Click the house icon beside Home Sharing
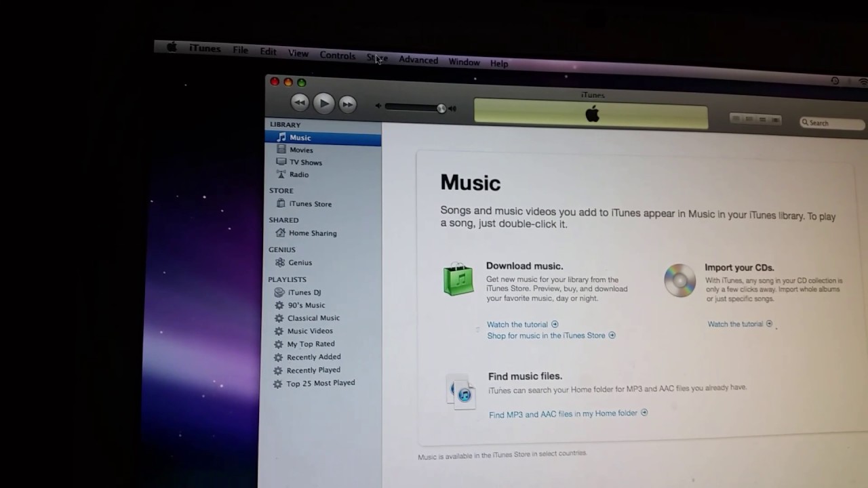Viewport: 868px width, 488px height. click(280, 232)
